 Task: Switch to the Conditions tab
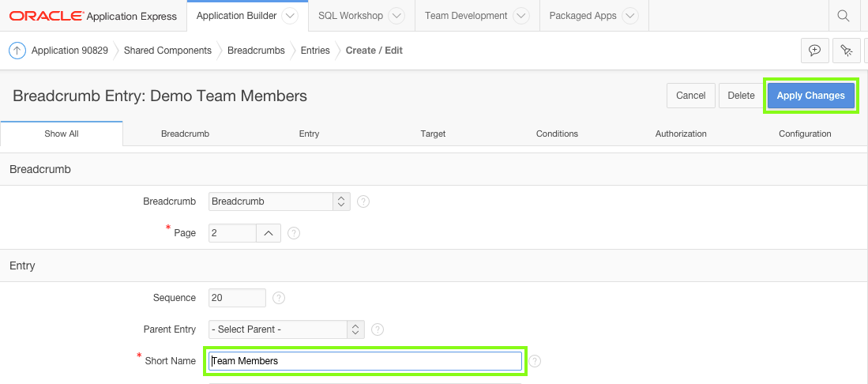(x=557, y=134)
